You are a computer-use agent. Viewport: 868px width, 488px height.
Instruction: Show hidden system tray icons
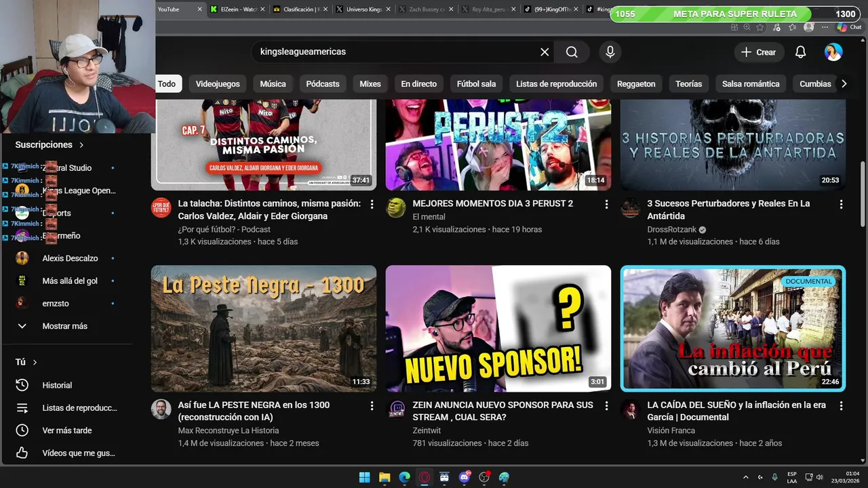[746, 477]
